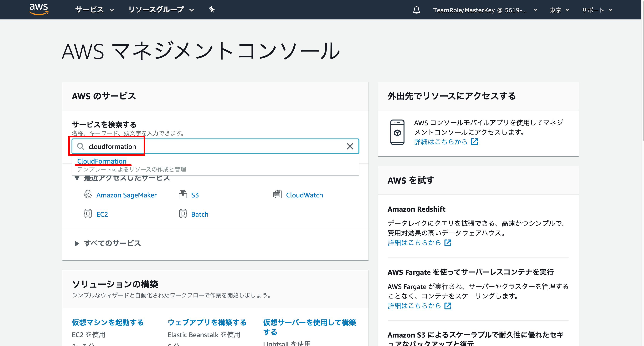Open AWS Fargate 詳細はこちらから link
The image size is (644, 346).
point(420,306)
